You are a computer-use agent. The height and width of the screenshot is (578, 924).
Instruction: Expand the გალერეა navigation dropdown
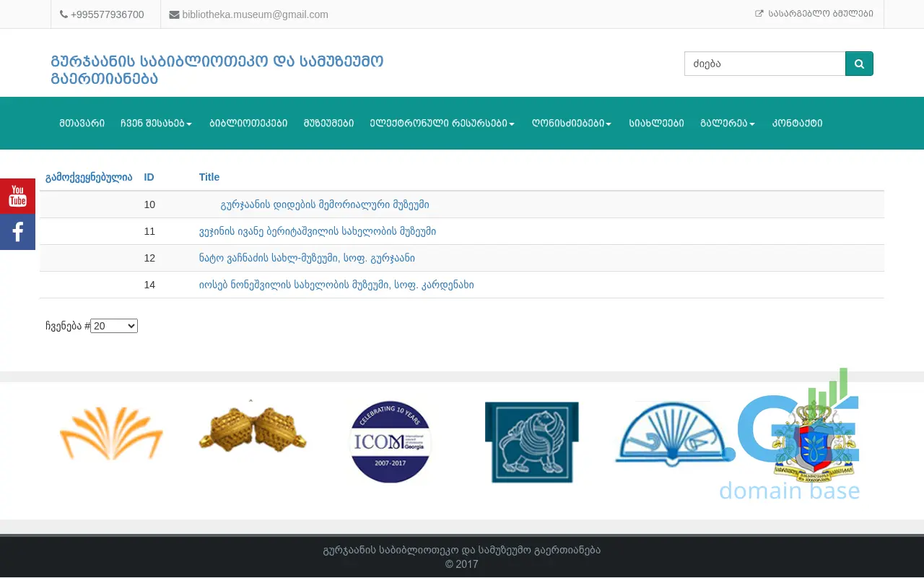[x=727, y=124]
